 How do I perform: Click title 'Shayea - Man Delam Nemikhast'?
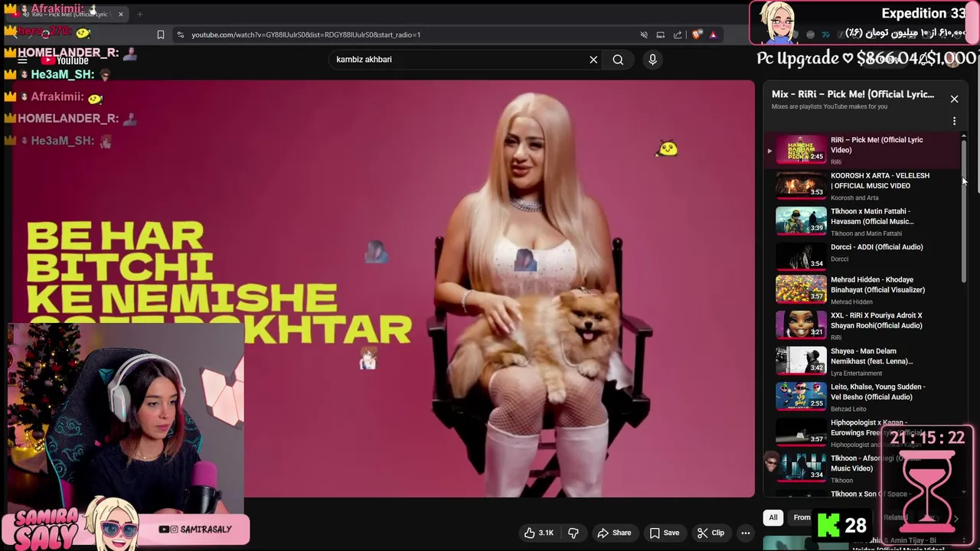coord(871,356)
